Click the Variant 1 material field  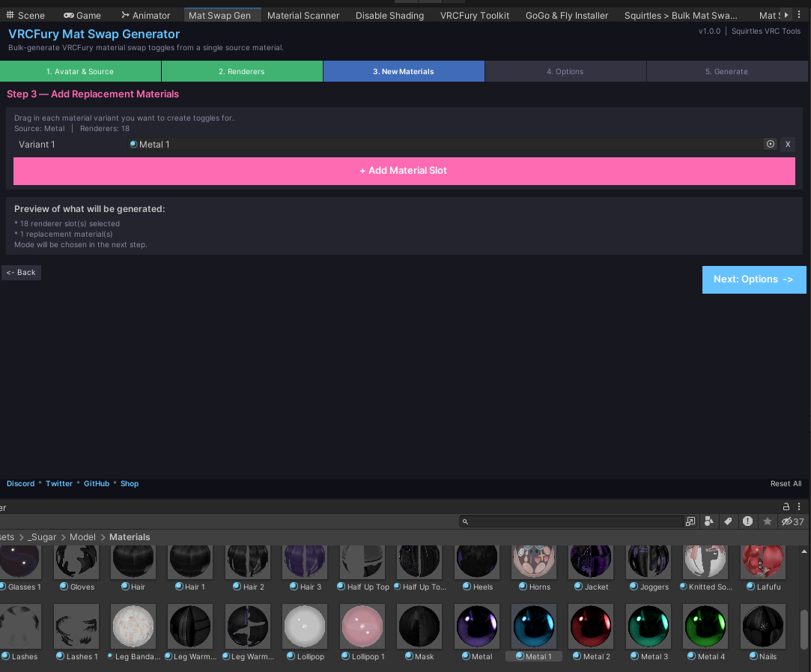tap(446, 145)
